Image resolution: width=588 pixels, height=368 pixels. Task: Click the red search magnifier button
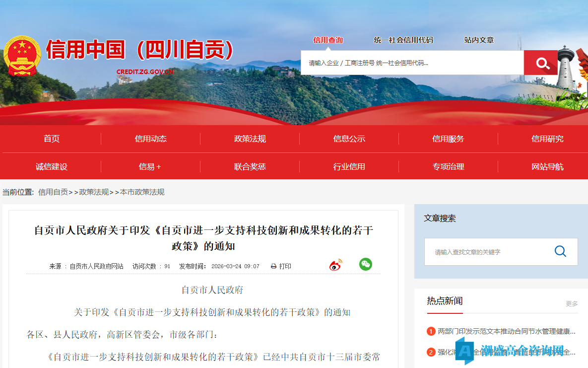(540, 62)
